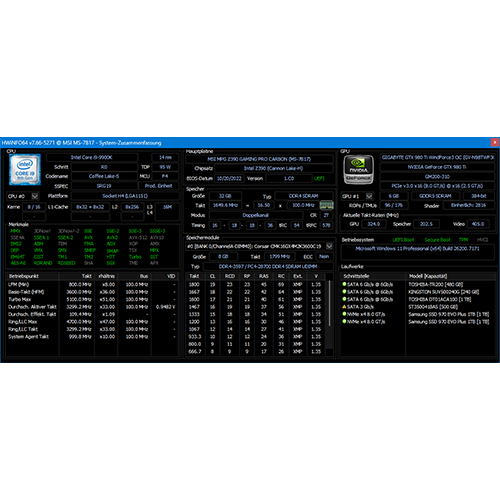
Task: Click the Coffee Lake-S codename field
Action: click(x=104, y=176)
